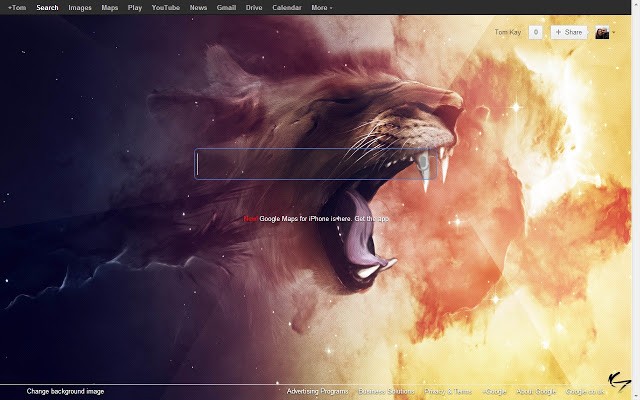The height and width of the screenshot is (400, 640).
Task: Expand the account dropdown arrow beside the avatar
Action: tap(613, 32)
